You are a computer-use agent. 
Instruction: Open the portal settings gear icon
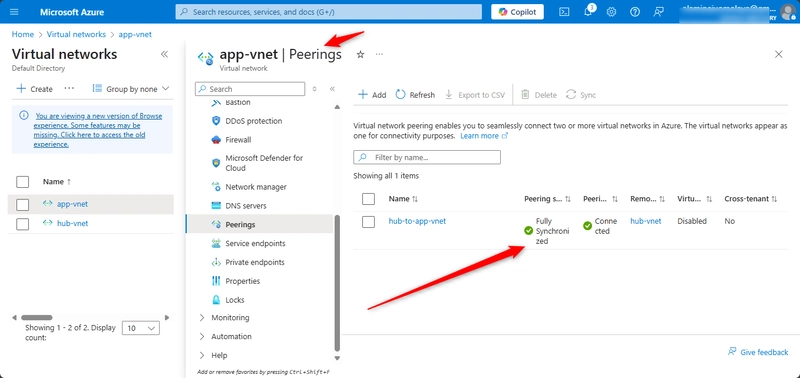(x=611, y=12)
